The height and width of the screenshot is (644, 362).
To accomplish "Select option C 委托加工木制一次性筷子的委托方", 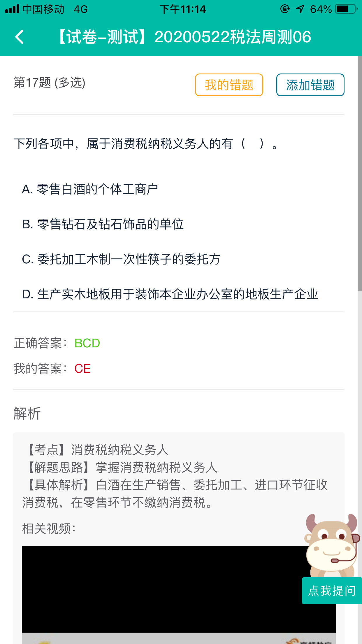I will [121, 259].
